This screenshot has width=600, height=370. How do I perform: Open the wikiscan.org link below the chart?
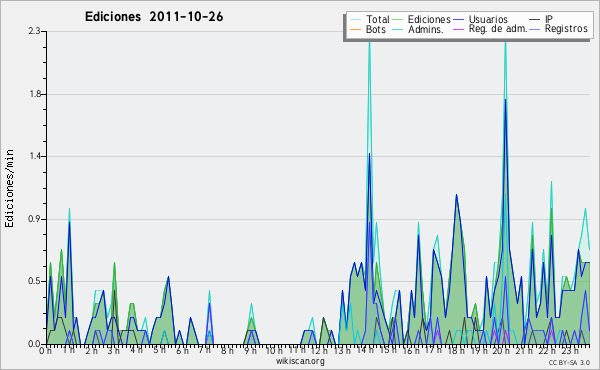click(x=300, y=361)
